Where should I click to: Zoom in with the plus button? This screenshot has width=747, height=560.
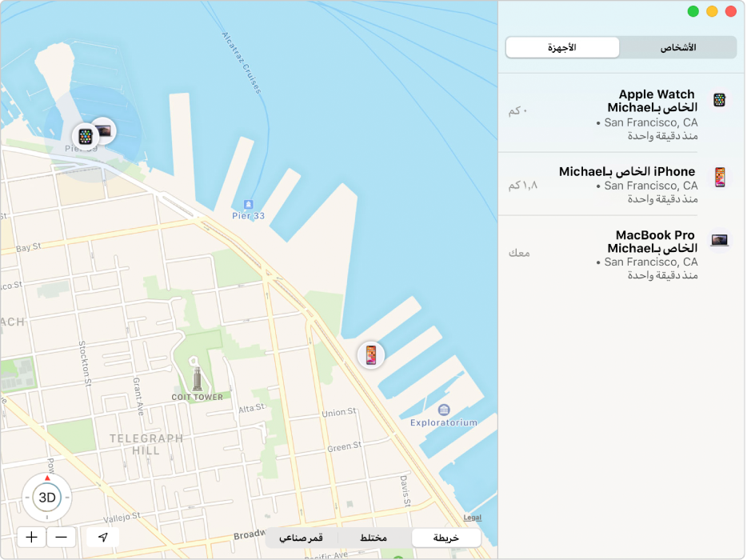tap(31, 537)
